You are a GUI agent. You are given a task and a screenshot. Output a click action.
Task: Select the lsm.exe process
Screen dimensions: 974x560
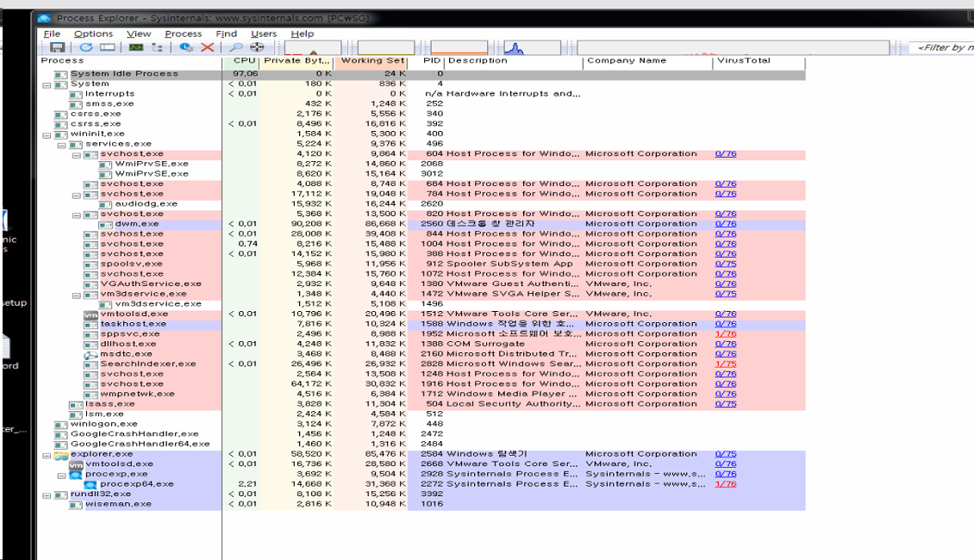click(104, 414)
